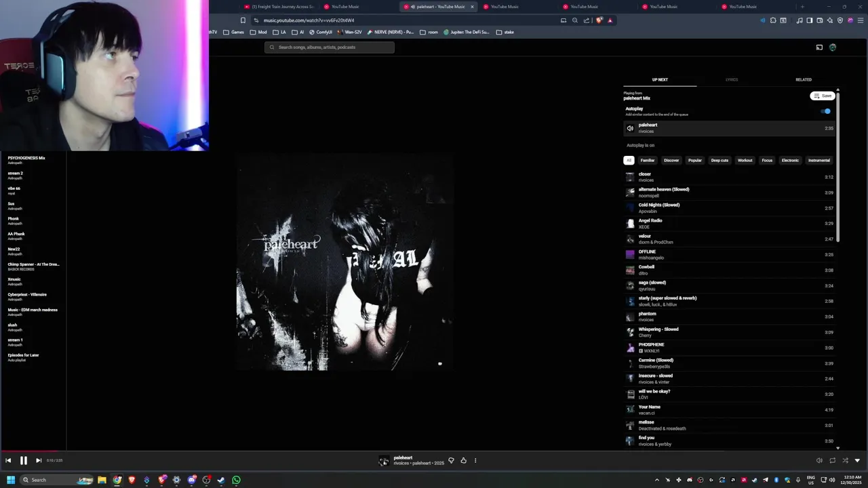Select the Instrumental filter chip

(818, 161)
